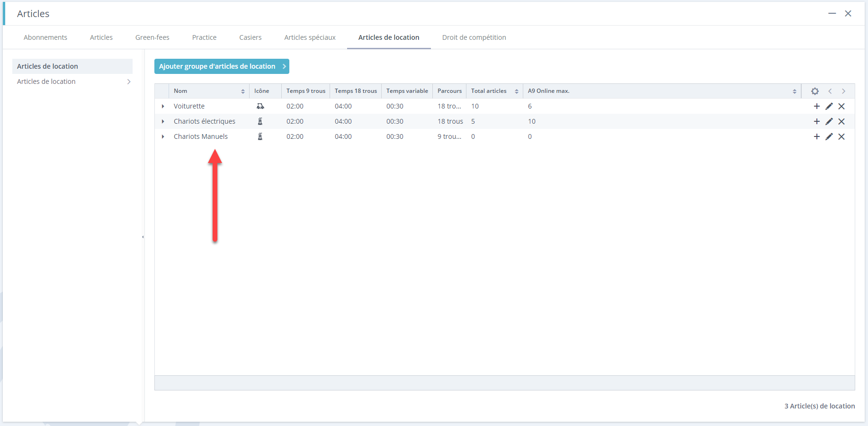Add item to Chariots Manuels group

click(816, 136)
